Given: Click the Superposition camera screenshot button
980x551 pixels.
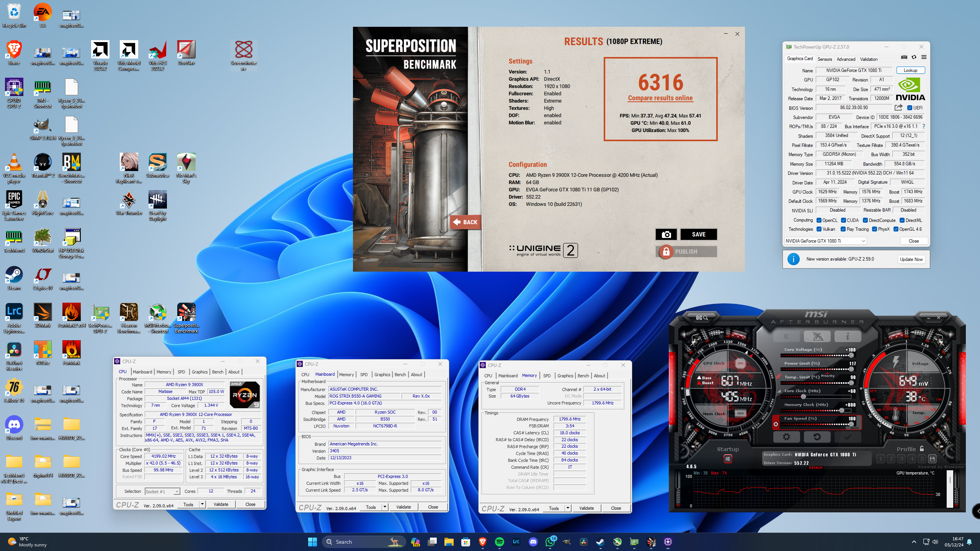Looking at the screenshot, I should click(x=666, y=234).
